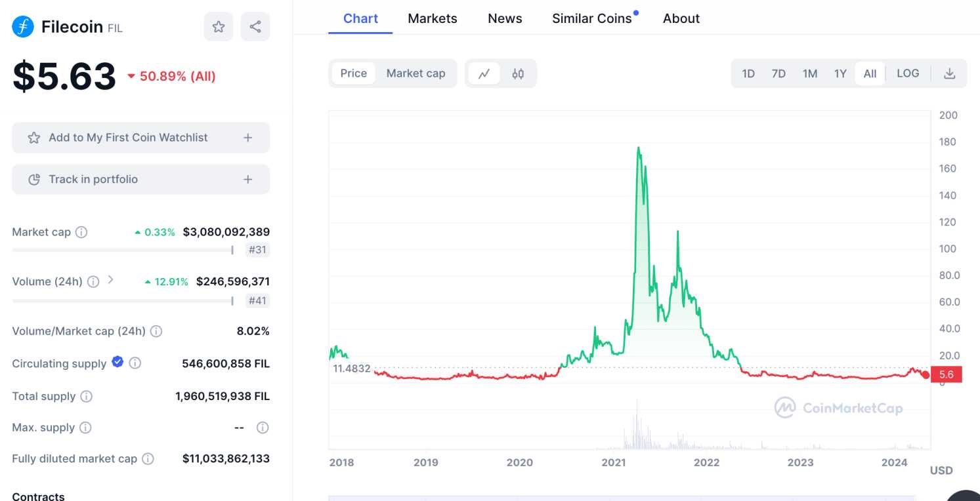Screen dimensions: 980x501
Task: Click the verified badge beside Circulating supply
Action: (117, 362)
